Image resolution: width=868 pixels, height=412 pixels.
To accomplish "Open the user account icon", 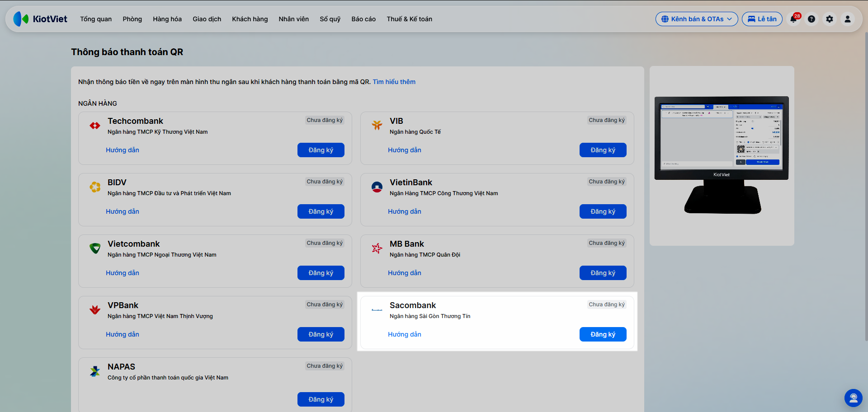I will (848, 19).
